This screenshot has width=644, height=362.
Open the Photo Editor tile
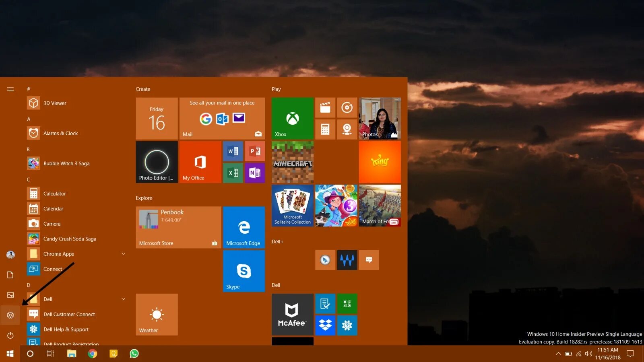pos(157,162)
